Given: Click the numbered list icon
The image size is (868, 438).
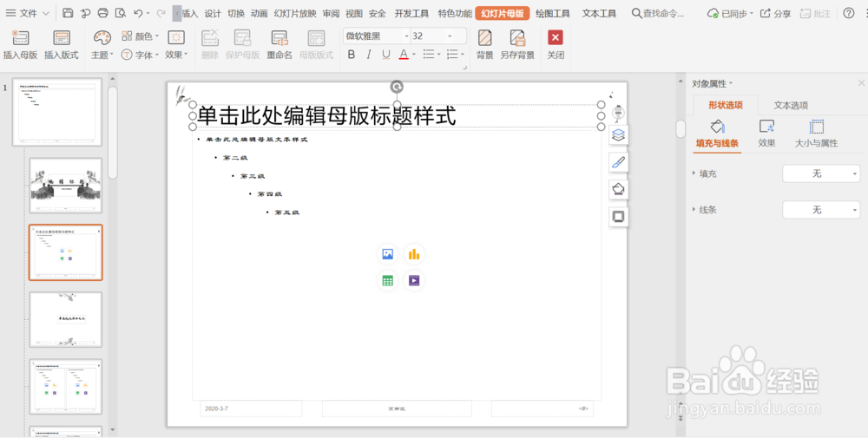Looking at the screenshot, I should [x=452, y=54].
